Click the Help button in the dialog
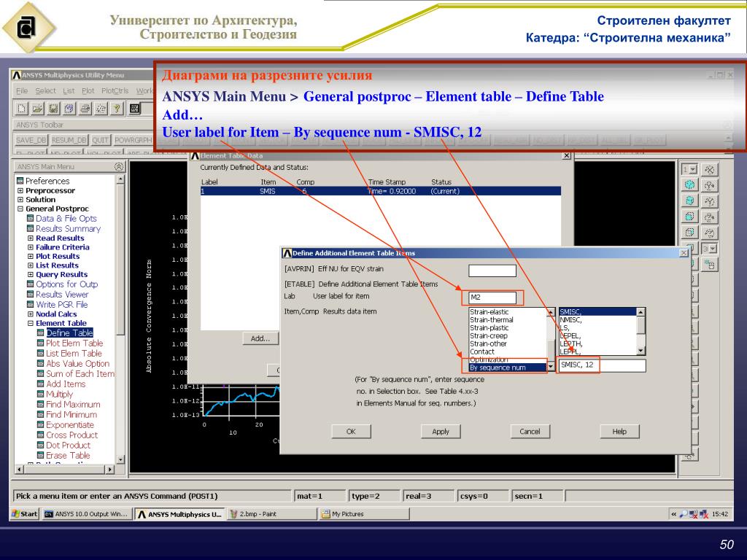Viewport: 747px width, 560px height. (x=619, y=432)
